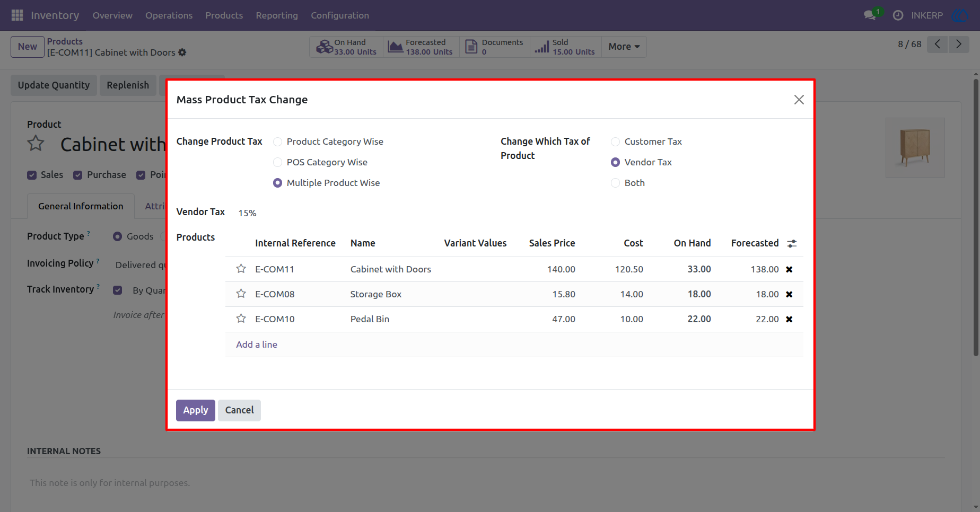Edit the Vendor Tax 15% field

pos(247,213)
